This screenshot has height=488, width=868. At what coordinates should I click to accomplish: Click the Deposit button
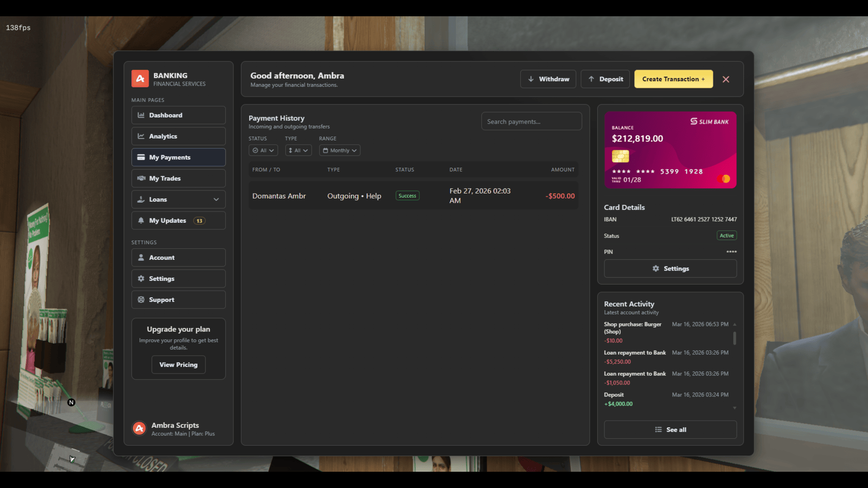(605, 79)
